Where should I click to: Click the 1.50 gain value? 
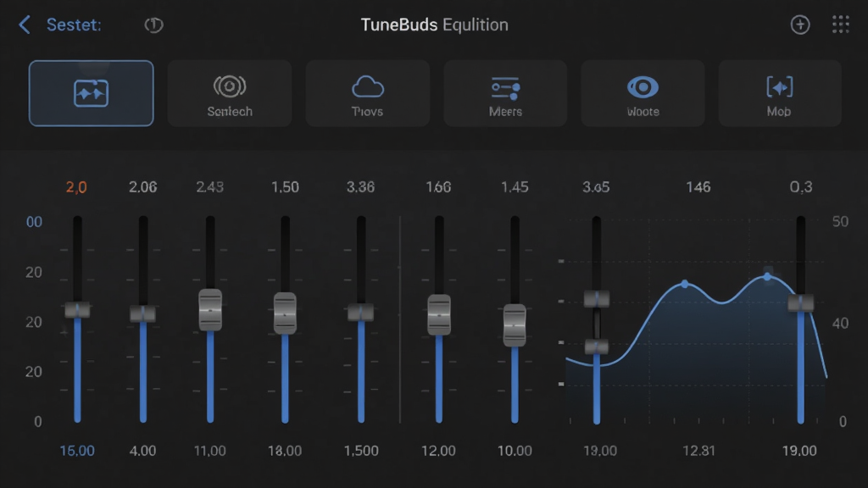pyautogui.click(x=285, y=187)
